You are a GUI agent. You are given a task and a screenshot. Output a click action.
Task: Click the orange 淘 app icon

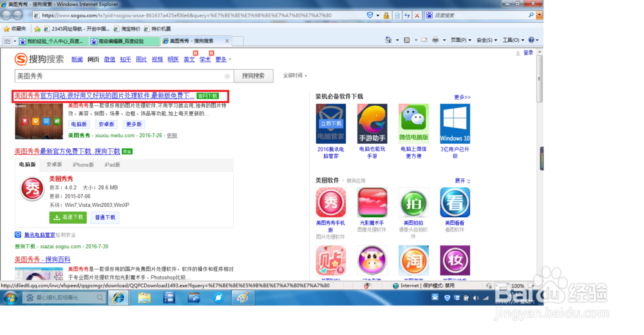(x=413, y=260)
